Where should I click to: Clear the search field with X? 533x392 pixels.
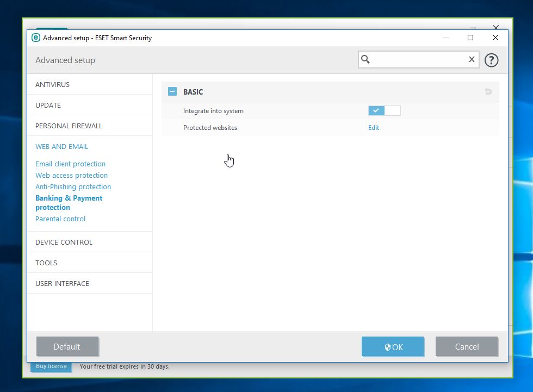point(472,59)
